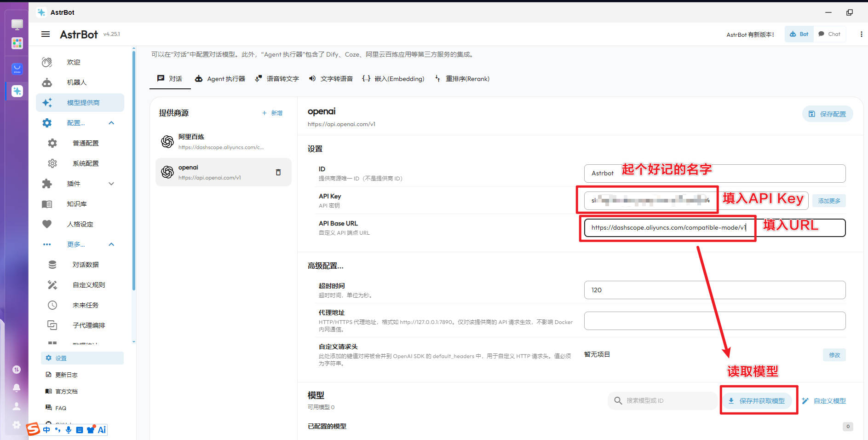
Task: Collapse the 更多 sidebar group
Action: pyautogui.click(x=111, y=244)
